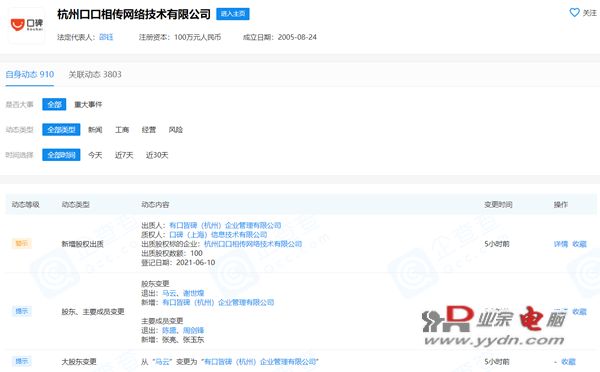Click the 操作 column header
The height and width of the screenshot is (372, 600).
pyautogui.click(x=561, y=204)
